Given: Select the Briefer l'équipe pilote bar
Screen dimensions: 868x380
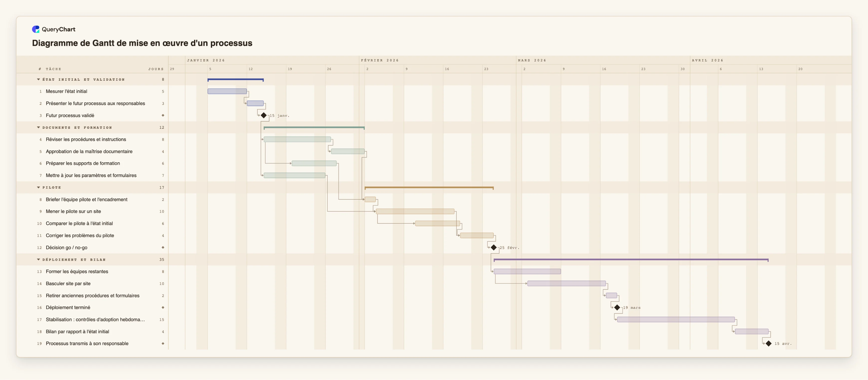Looking at the screenshot, I should coord(370,199).
